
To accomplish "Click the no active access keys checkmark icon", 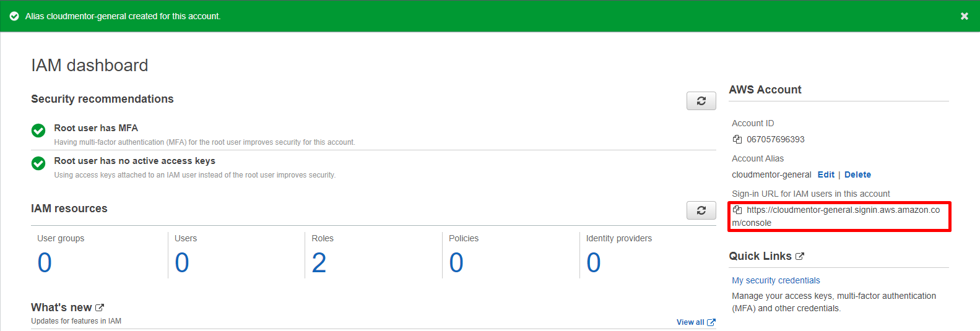I will [x=38, y=163].
